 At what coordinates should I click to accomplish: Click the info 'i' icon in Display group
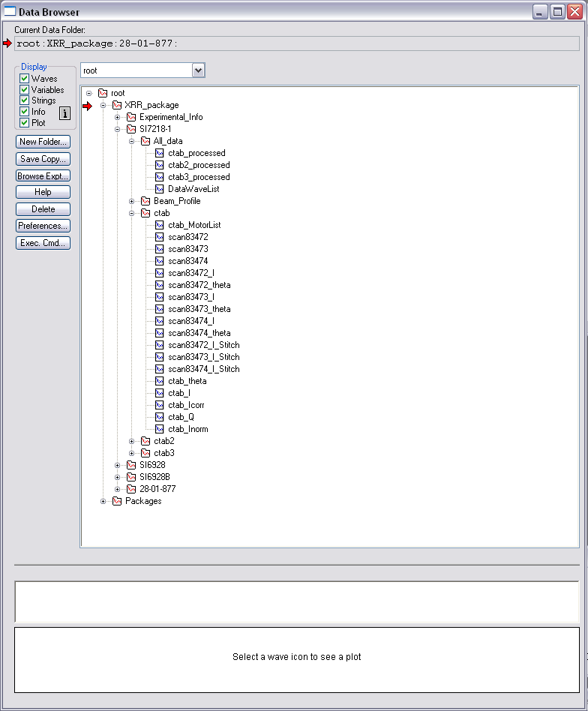point(64,113)
